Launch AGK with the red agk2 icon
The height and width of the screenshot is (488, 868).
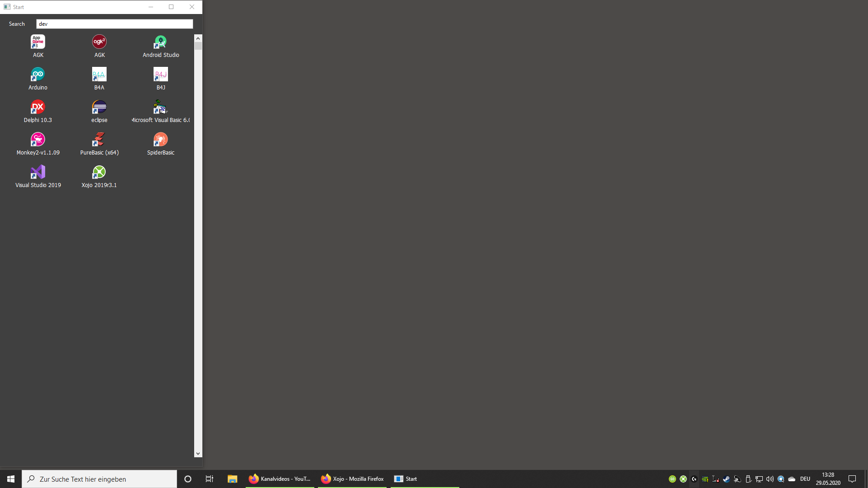coord(99,46)
